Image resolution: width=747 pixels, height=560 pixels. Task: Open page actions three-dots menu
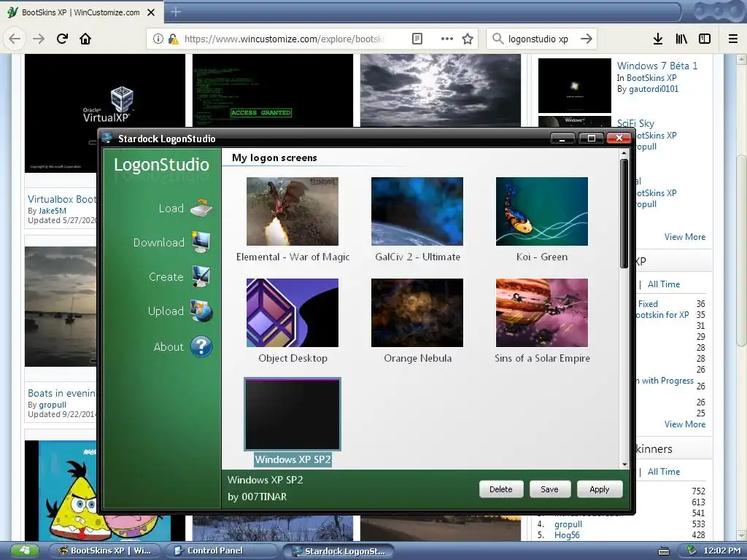447,39
